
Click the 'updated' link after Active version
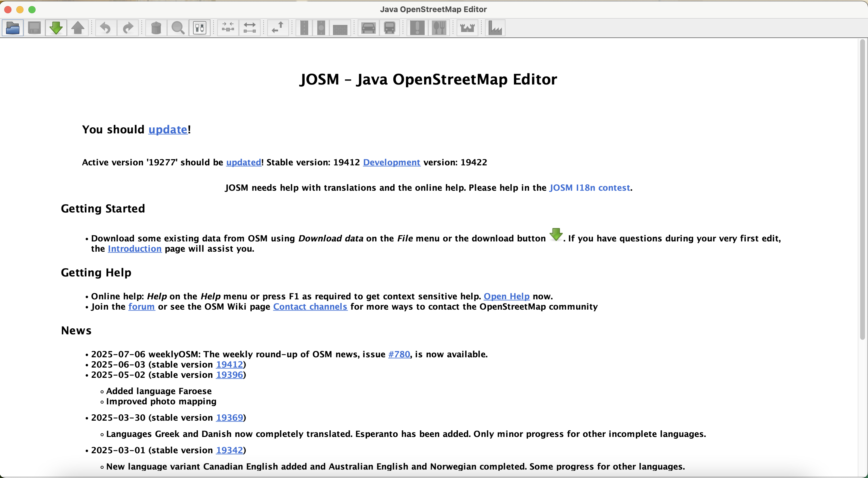click(x=244, y=162)
